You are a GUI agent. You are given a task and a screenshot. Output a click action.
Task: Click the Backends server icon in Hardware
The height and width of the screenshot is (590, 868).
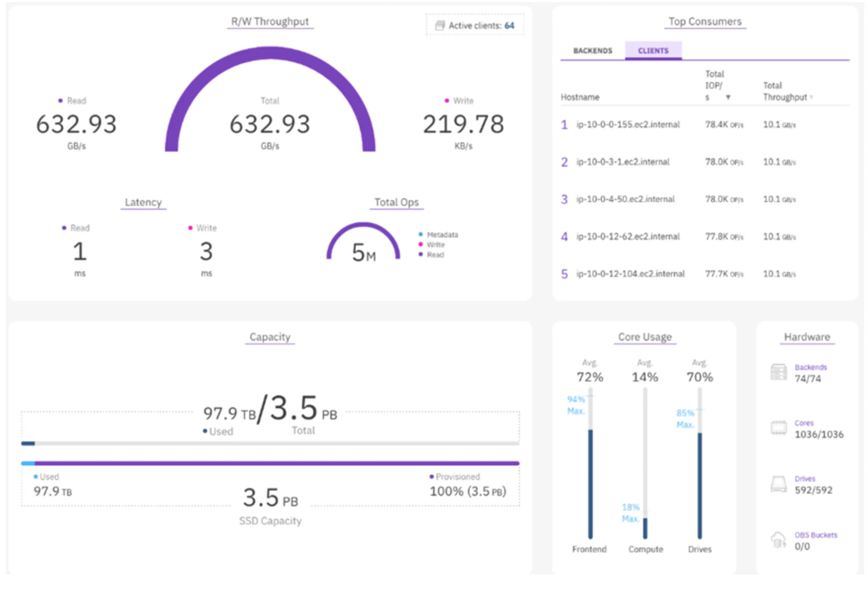click(779, 372)
